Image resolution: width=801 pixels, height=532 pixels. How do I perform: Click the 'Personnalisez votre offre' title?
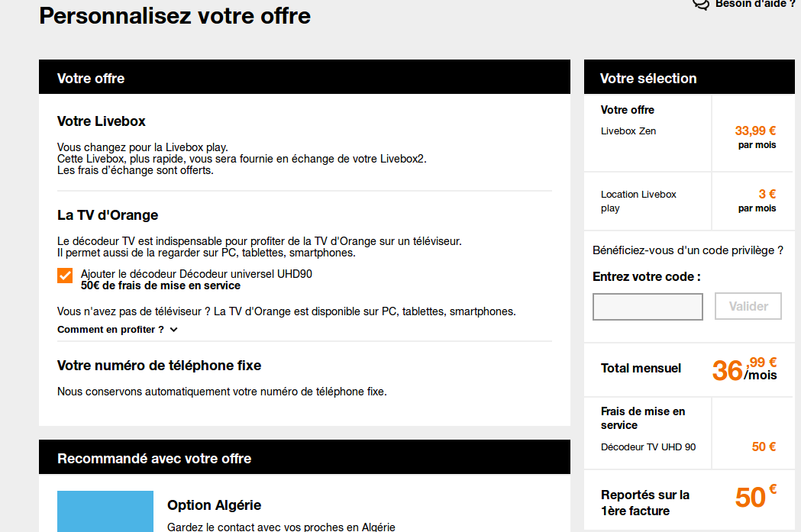click(175, 16)
